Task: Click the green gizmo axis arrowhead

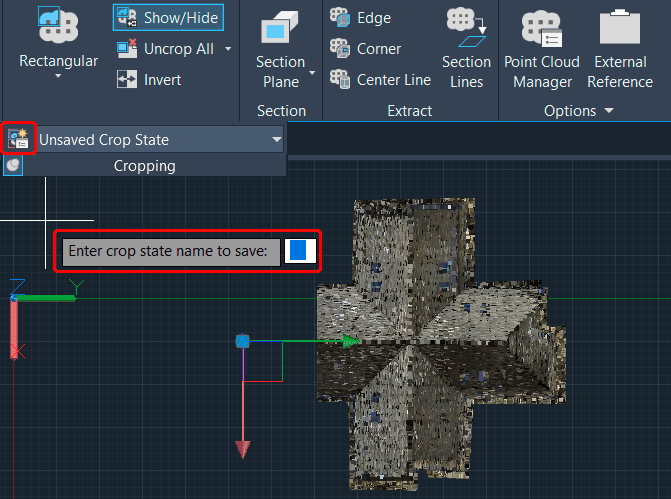Action: click(352, 341)
